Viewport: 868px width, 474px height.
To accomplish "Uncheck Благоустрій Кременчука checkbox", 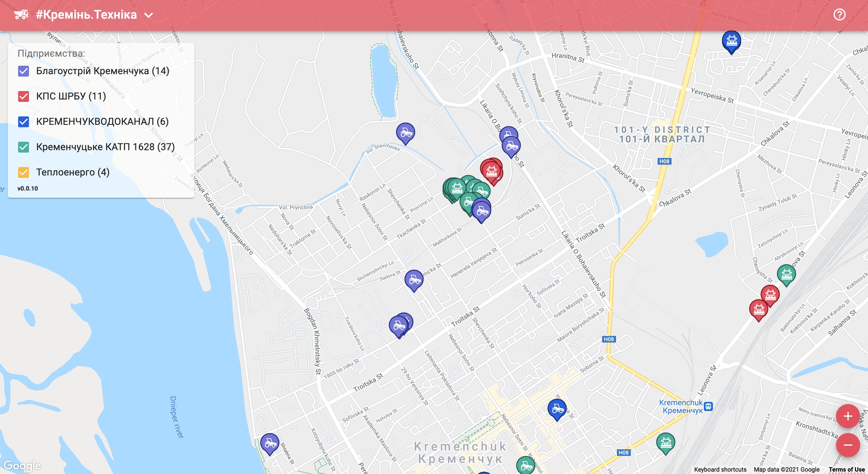I will pos(24,71).
